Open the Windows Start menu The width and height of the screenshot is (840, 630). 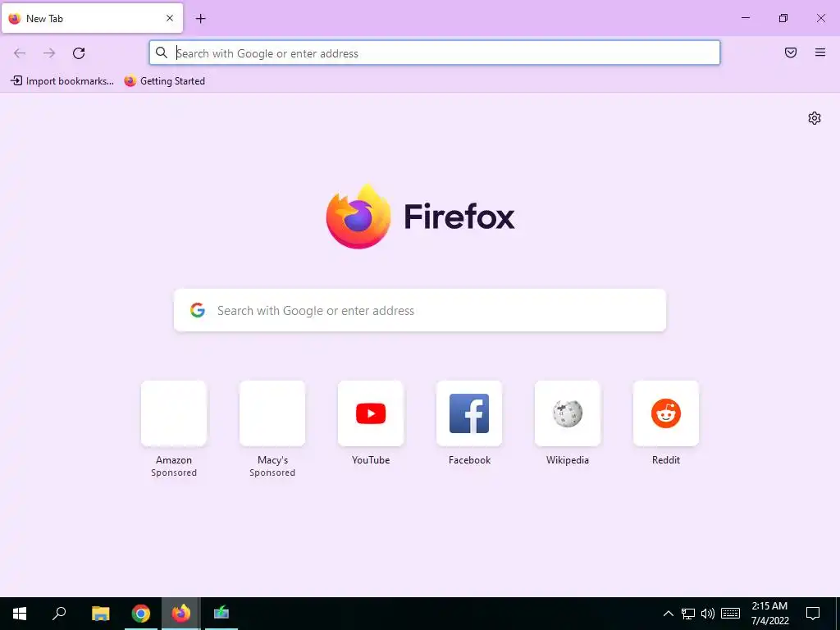click(x=20, y=614)
